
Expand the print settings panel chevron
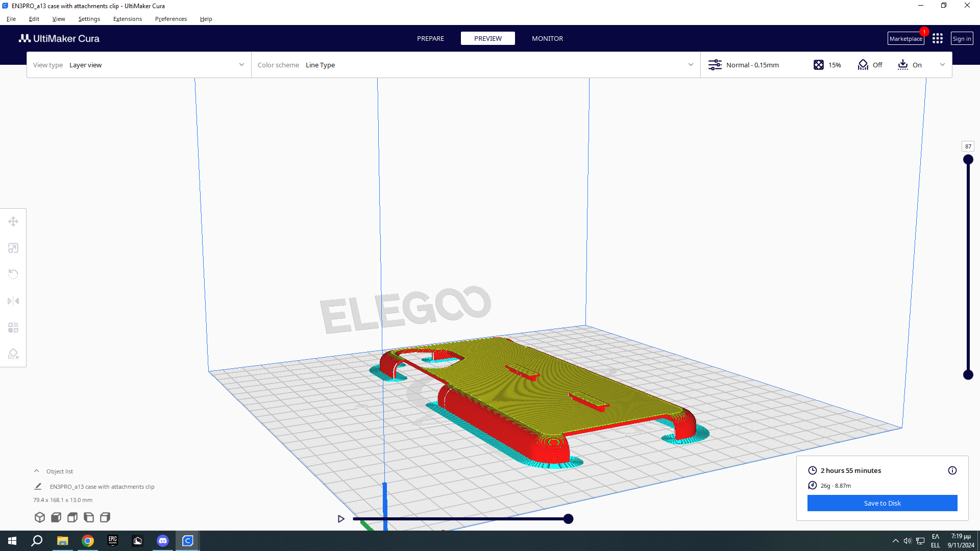(942, 65)
